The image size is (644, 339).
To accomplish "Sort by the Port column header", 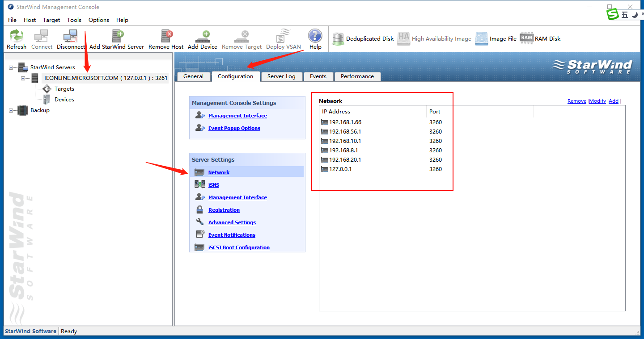I will 480,112.
